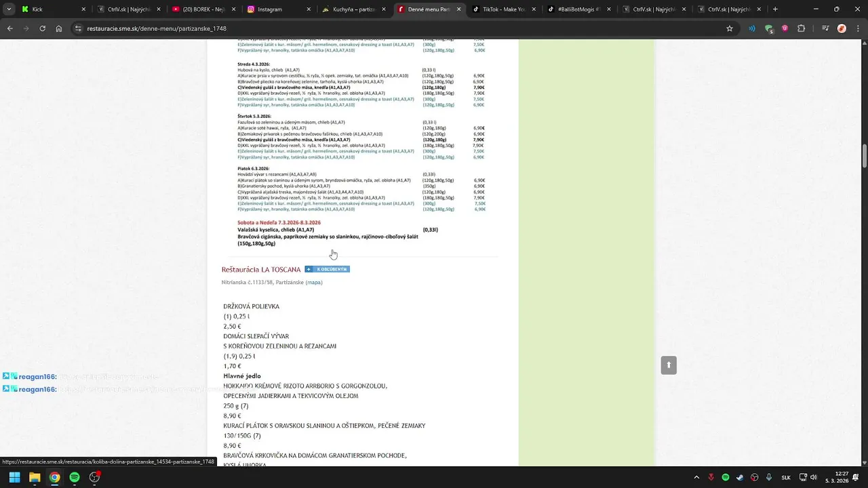Expand the tab search dropdown
This screenshot has width=868, height=488.
[x=9, y=9]
